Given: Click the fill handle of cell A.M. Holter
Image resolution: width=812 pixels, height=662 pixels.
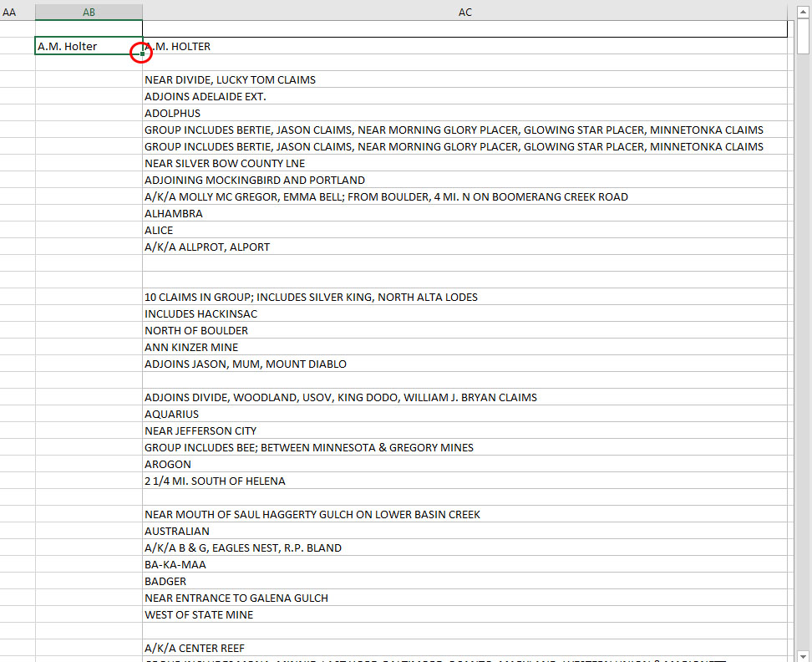Looking at the screenshot, I should click(142, 54).
